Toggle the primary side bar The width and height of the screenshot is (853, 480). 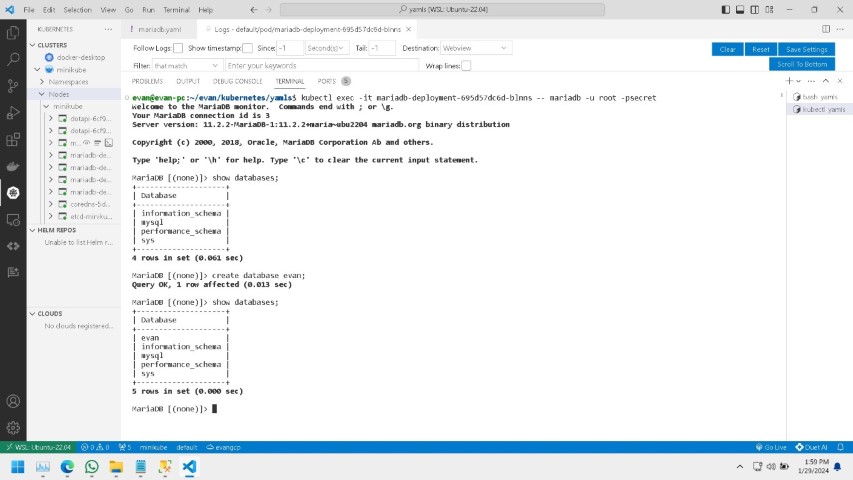726,10
